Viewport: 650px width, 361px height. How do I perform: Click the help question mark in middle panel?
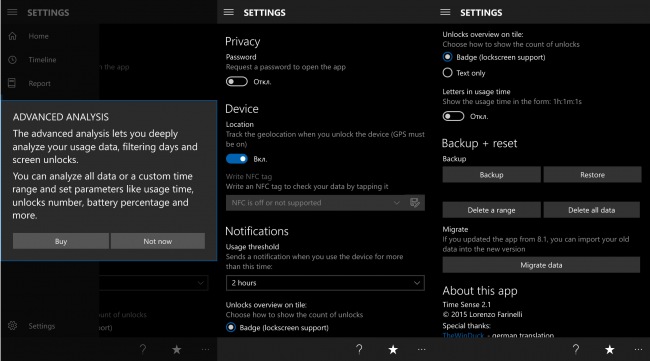[359, 349]
